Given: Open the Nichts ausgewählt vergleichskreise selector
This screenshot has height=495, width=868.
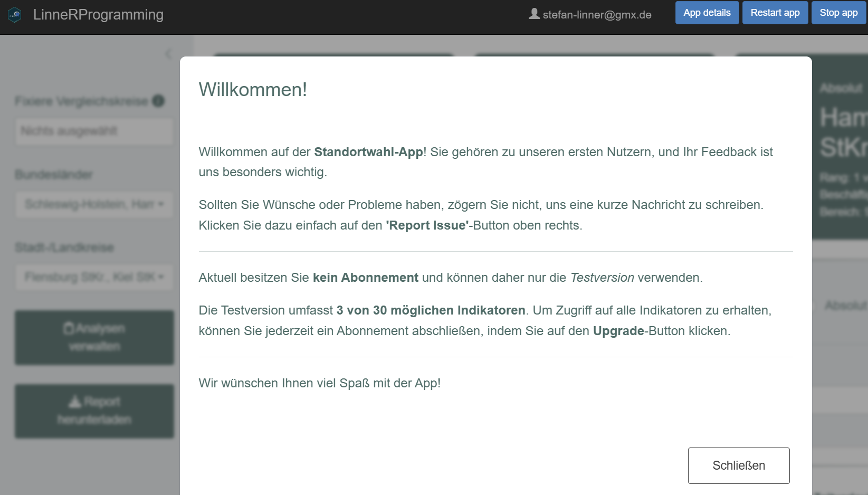Looking at the screenshot, I should (93, 131).
